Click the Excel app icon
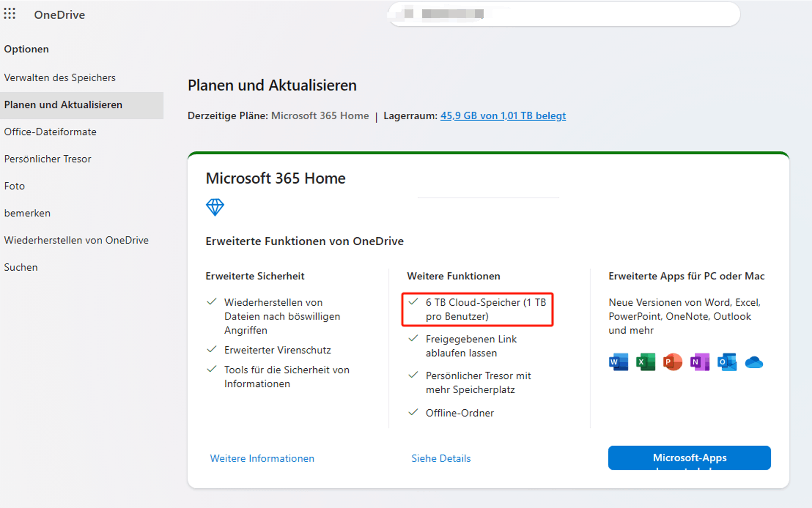The image size is (812, 508). click(x=645, y=362)
